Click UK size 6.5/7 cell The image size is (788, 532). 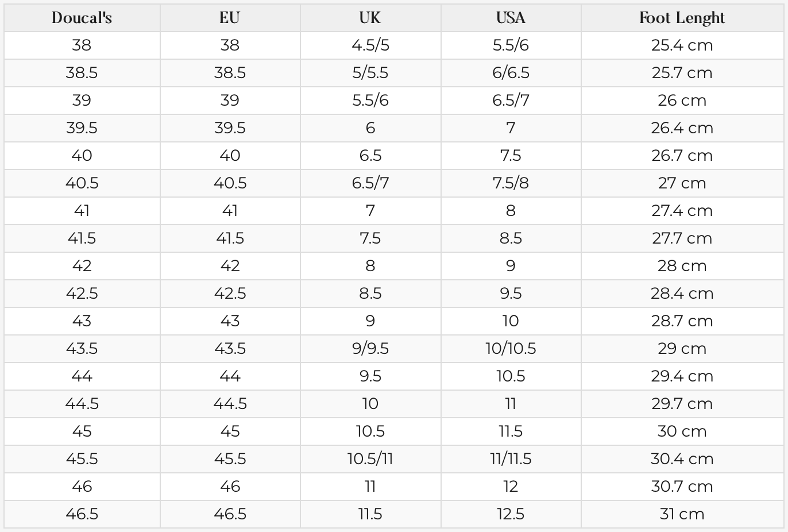pyautogui.click(x=370, y=183)
